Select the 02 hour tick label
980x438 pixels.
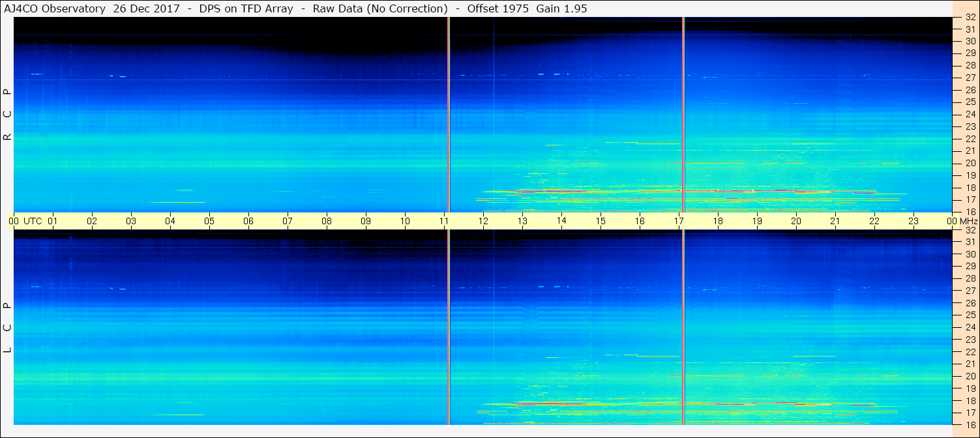click(x=92, y=221)
